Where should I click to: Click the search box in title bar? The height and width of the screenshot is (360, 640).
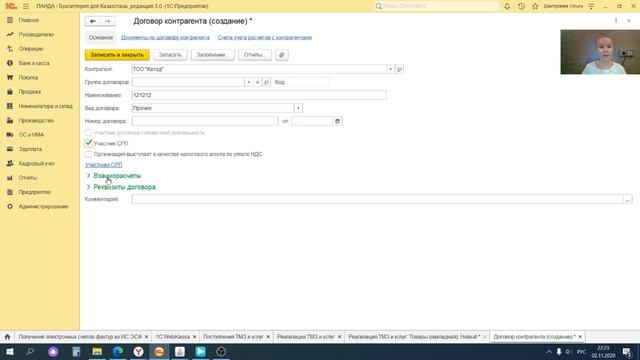click(437, 6)
